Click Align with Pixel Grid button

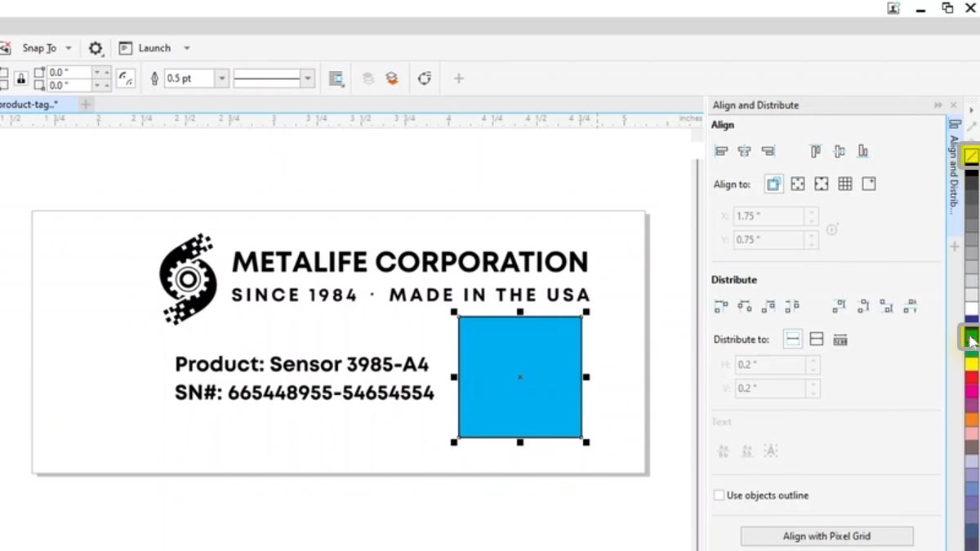click(826, 536)
